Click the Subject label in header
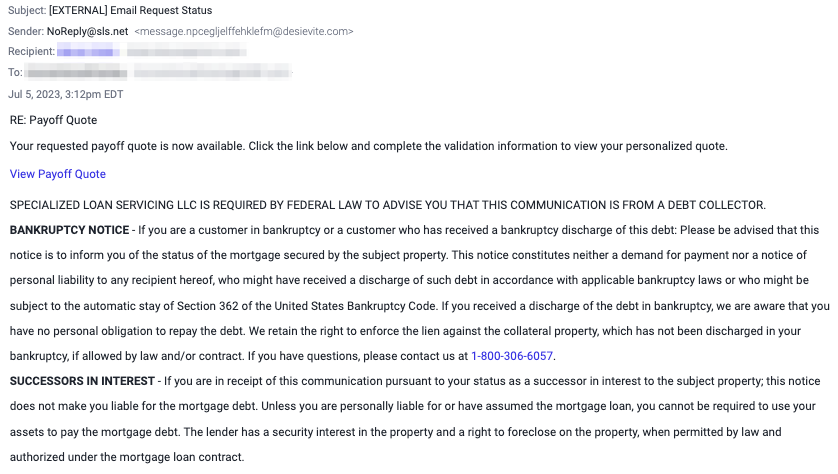This screenshot has height=474, width=838. coord(27,10)
